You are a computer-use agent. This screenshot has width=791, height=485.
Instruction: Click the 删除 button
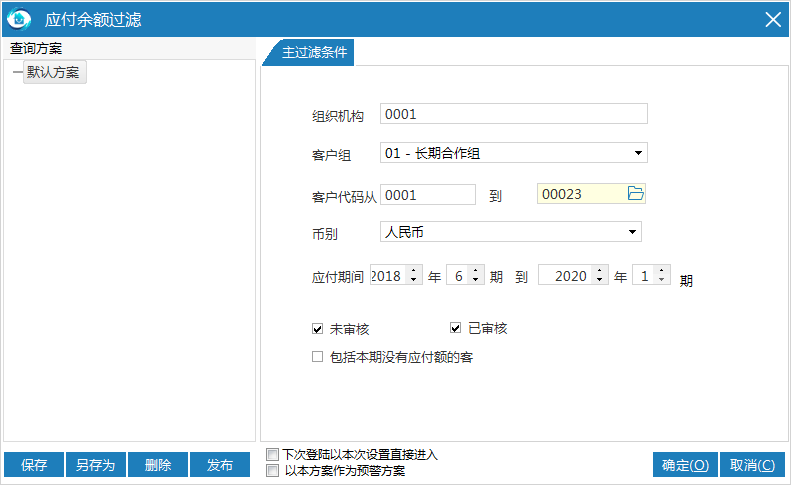tap(158, 464)
